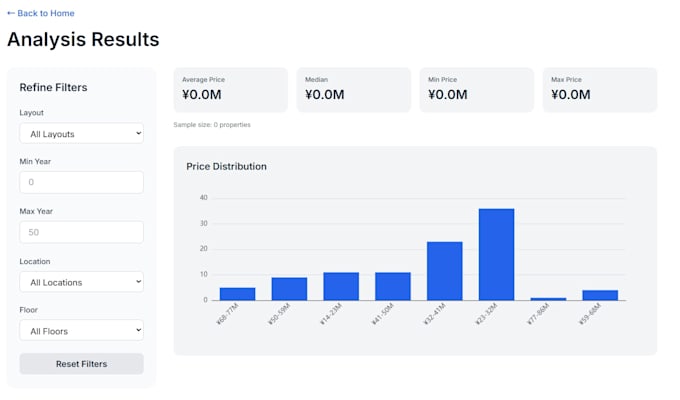
Task: Open the All Floors dropdown
Action: point(82,331)
